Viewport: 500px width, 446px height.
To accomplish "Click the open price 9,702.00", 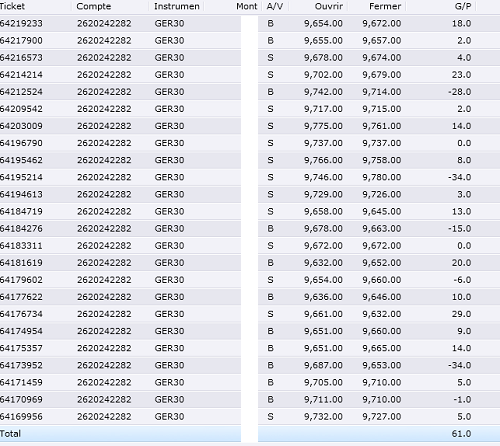I will tap(323, 75).
